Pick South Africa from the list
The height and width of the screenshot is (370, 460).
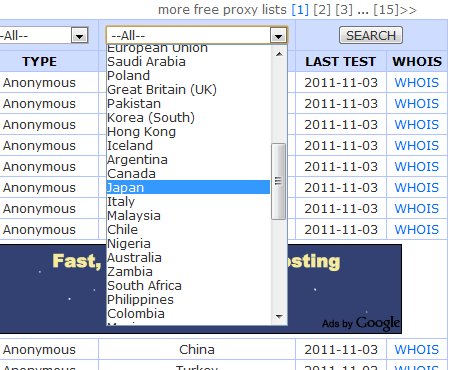point(188,286)
